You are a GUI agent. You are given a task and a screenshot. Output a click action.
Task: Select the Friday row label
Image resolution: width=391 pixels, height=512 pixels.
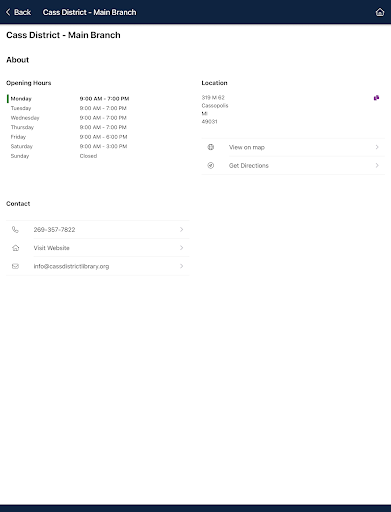click(18, 137)
